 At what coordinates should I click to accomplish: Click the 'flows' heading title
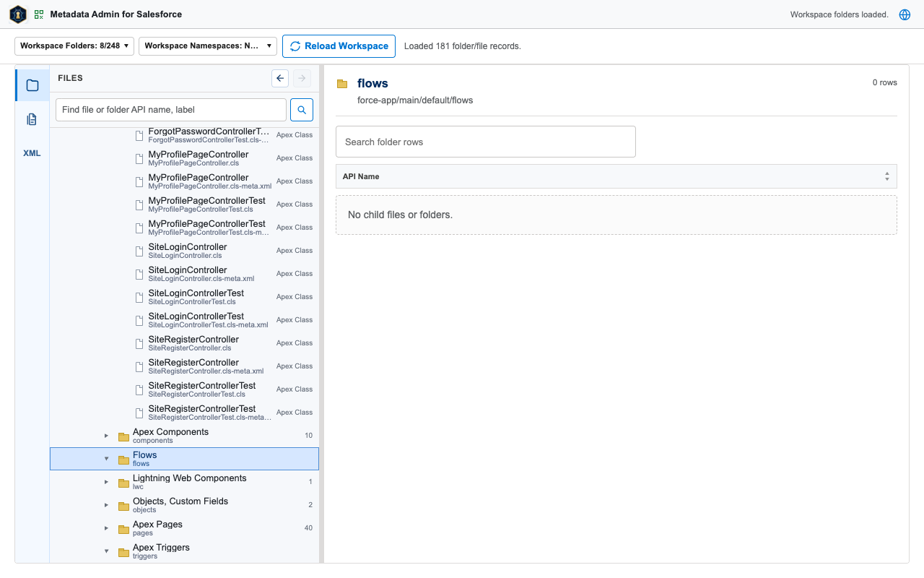(x=372, y=83)
